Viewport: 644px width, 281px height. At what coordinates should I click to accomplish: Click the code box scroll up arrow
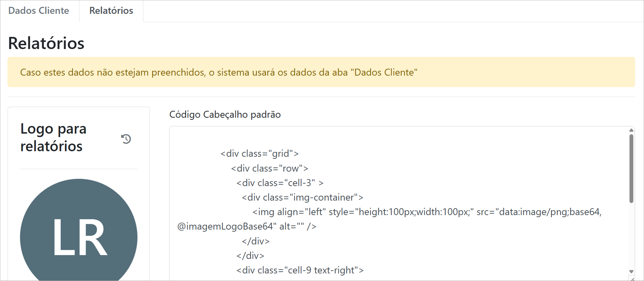point(631,130)
